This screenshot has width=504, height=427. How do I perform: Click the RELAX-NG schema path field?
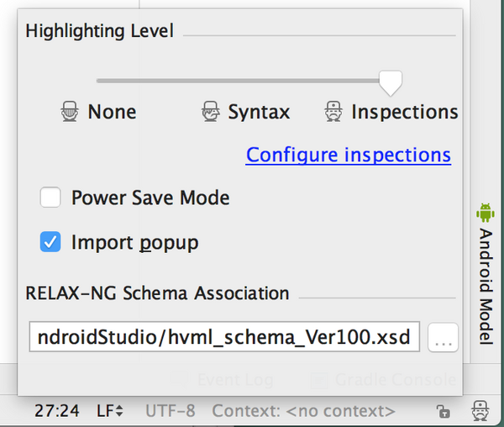tap(224, 338)
